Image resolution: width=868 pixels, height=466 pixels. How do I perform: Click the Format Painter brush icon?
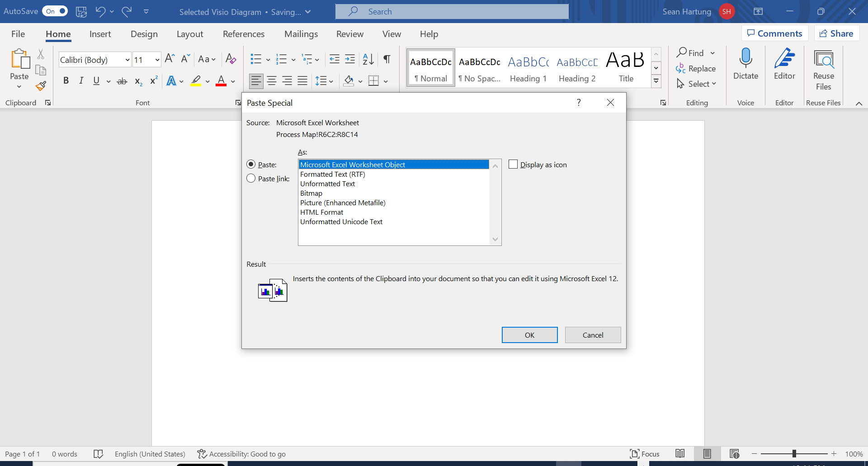(41, 85)
